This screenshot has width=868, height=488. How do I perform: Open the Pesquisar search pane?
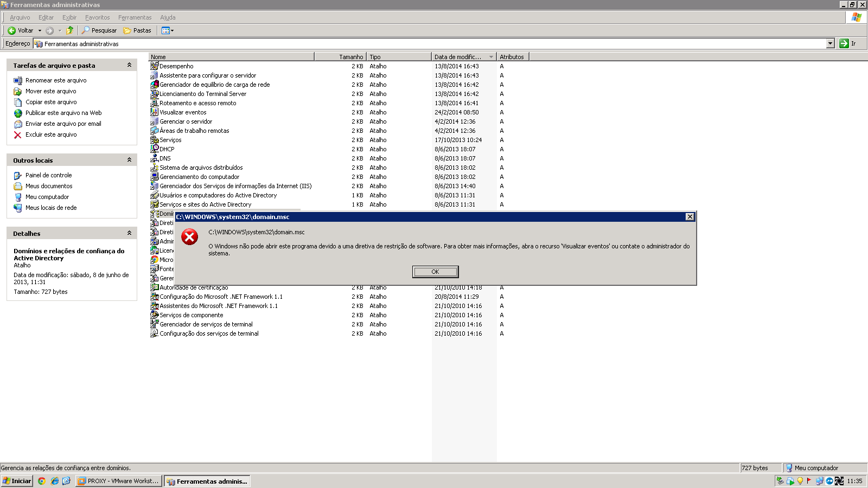(99, 30)
